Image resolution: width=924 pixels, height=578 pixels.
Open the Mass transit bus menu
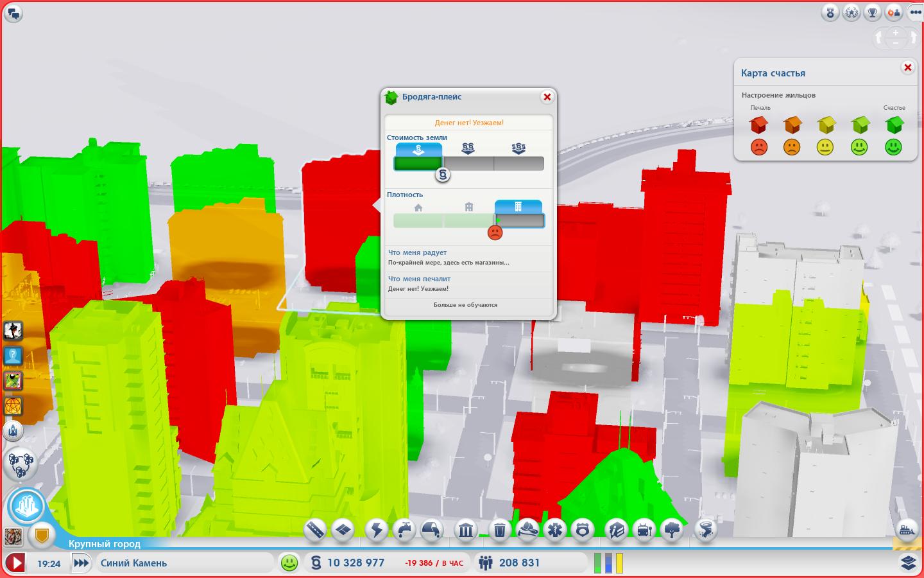[644, 530]
